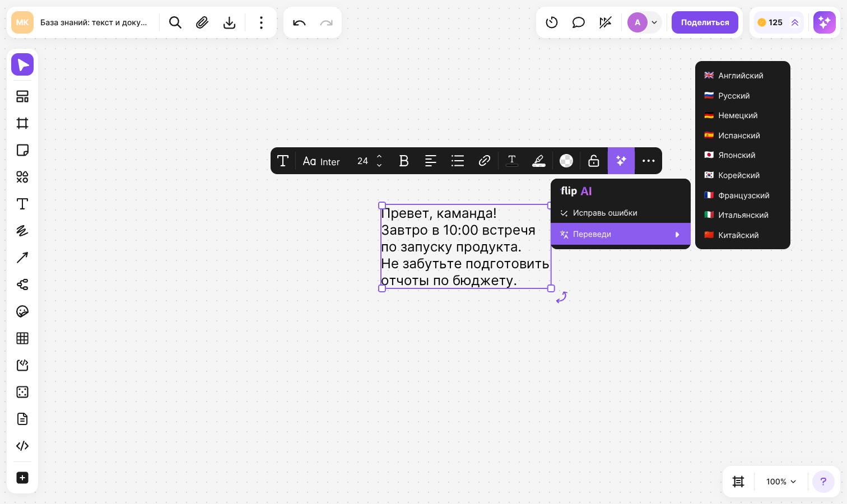Open the shapes tool
The image size is (847, 504).
click(x=22, y=177)
